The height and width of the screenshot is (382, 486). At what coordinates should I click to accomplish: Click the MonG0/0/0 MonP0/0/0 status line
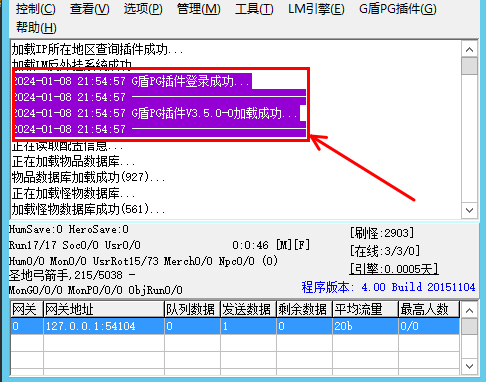click(96, 290)
